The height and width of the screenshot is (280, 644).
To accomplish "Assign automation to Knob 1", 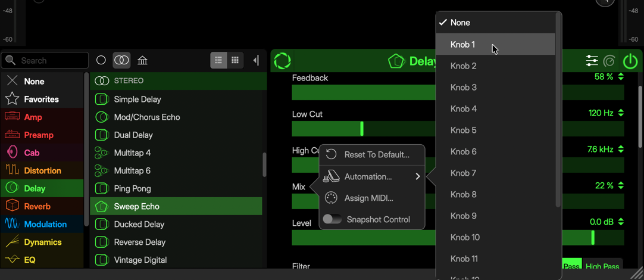I will coord(496,45).
